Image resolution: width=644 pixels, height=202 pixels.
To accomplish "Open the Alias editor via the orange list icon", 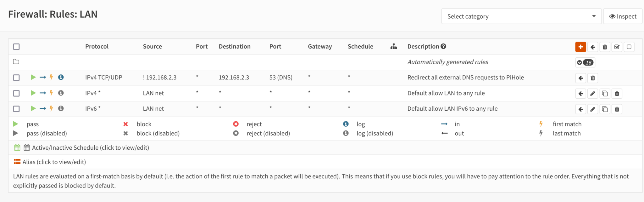I will click(x=17, y=161).
